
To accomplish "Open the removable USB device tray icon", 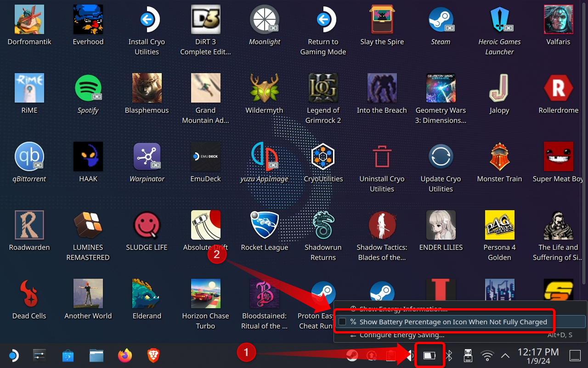I will pyautogui.click(x=468, y=356).
